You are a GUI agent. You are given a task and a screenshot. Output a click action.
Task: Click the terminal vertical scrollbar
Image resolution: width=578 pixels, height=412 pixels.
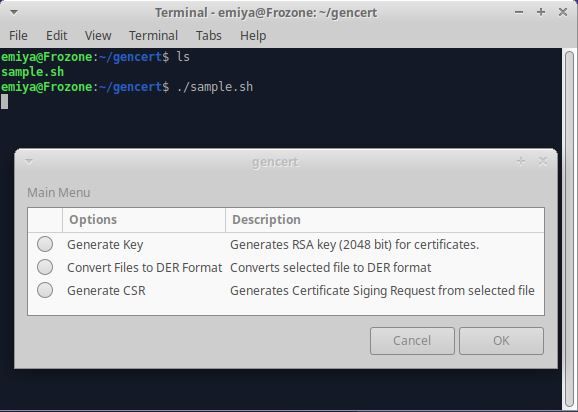click(570, 228)
